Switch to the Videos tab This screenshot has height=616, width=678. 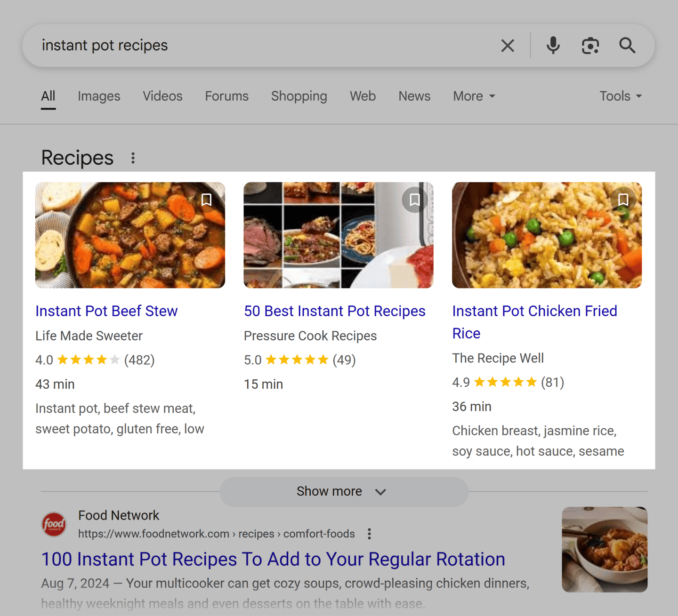point(162,96)
